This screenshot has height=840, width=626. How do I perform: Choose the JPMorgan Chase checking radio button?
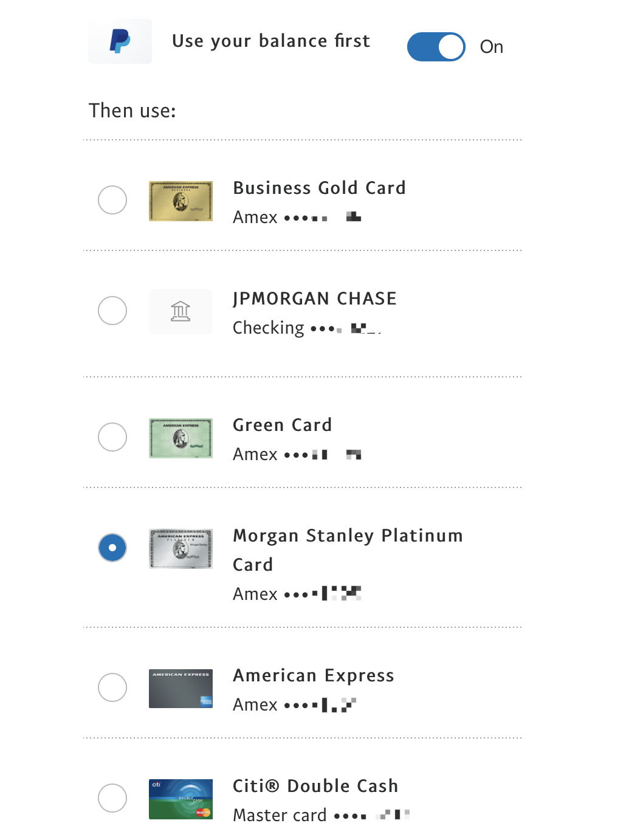tap(112, 311)
